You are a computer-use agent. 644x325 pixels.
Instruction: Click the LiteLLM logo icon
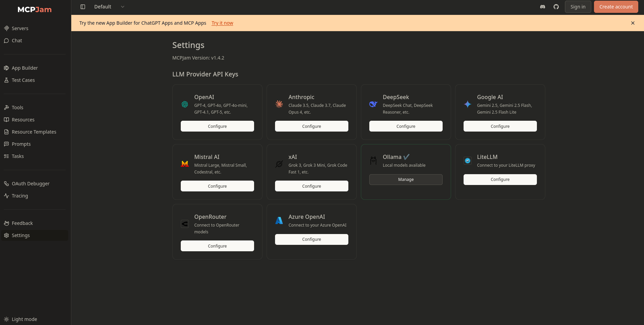click(x=468, y=161)
